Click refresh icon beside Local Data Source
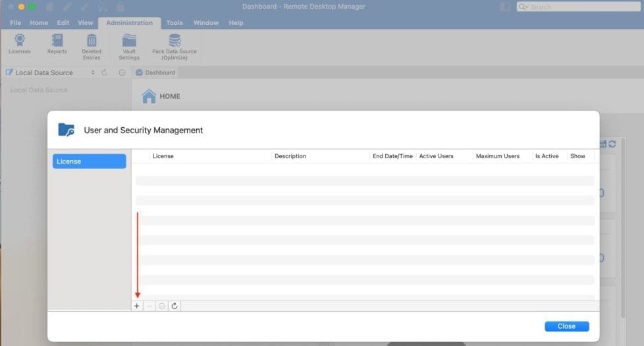 click(x=104, y=72)
